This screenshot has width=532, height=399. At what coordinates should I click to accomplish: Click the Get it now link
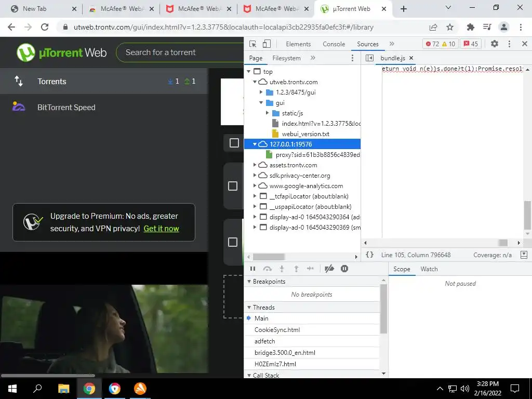pyautogui.click(x=161, y=229)
